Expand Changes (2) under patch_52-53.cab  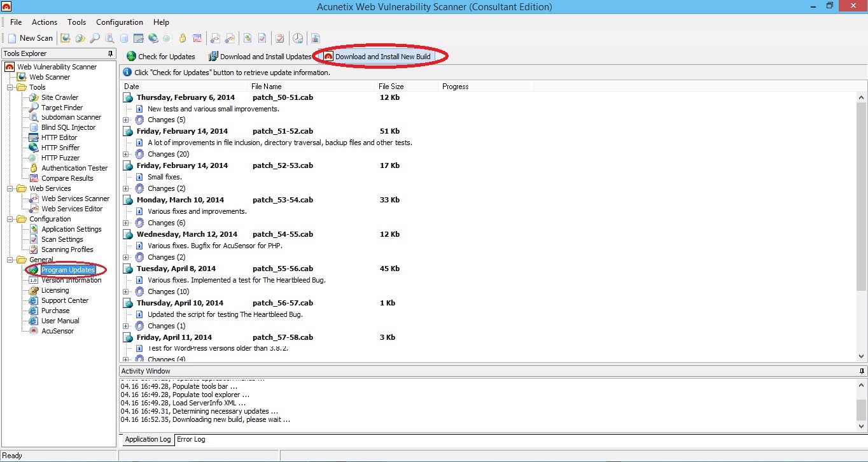click(x=125, y=188)
